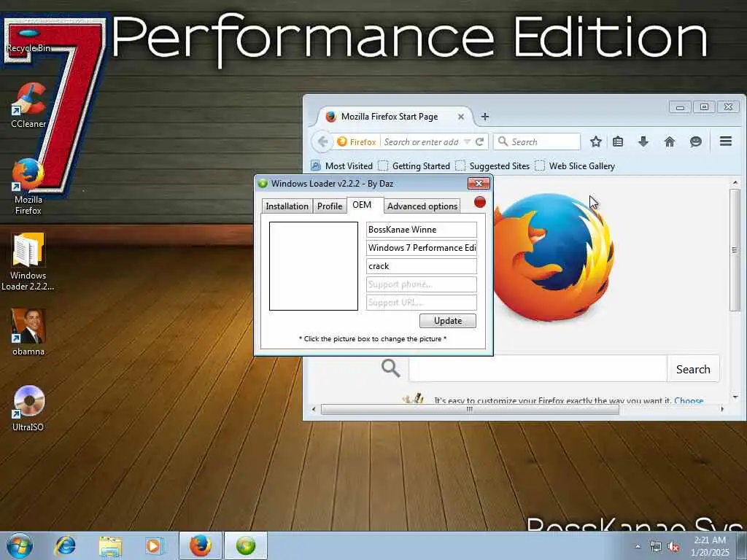The width and height of the screenshot is (747, 560).
Task: Focus the BossKanae Winne text field
Action: pyautogui.click(x=422, y=230)
